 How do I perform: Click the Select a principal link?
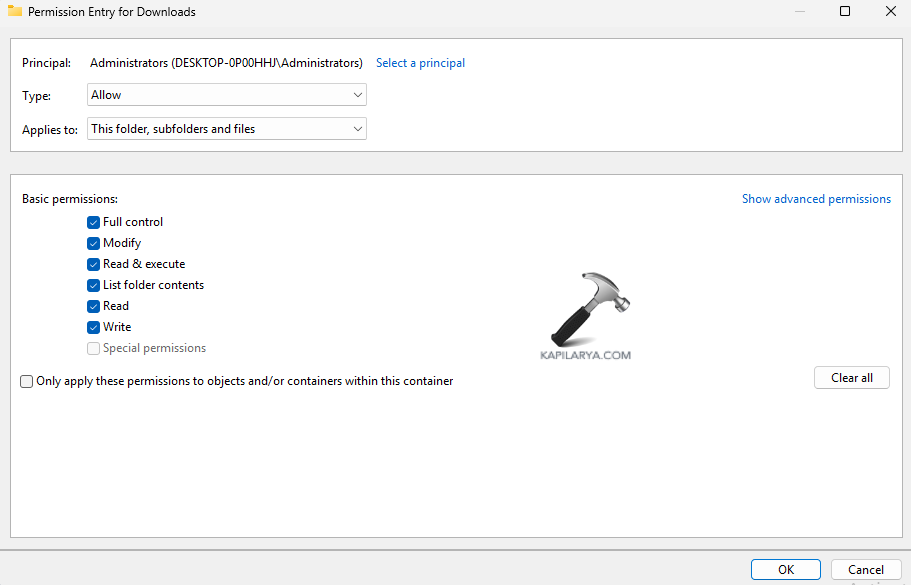click(x=420, y=63)
